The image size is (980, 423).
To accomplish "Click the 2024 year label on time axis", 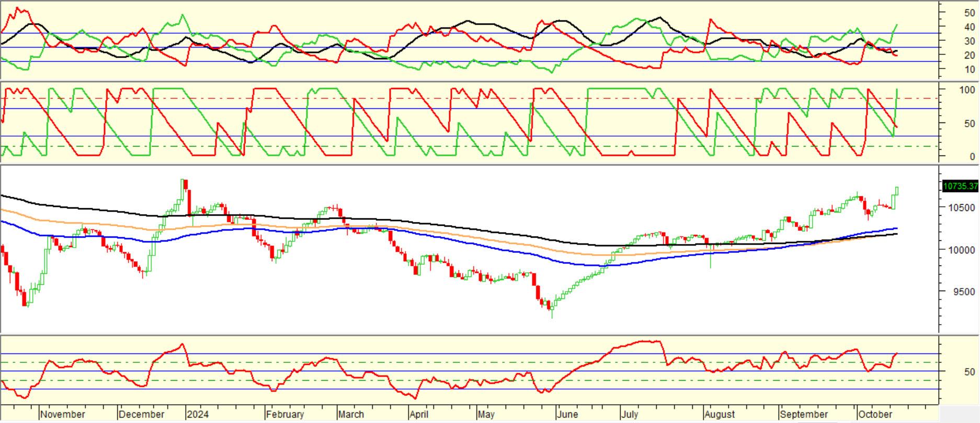I will pos(198,414).
